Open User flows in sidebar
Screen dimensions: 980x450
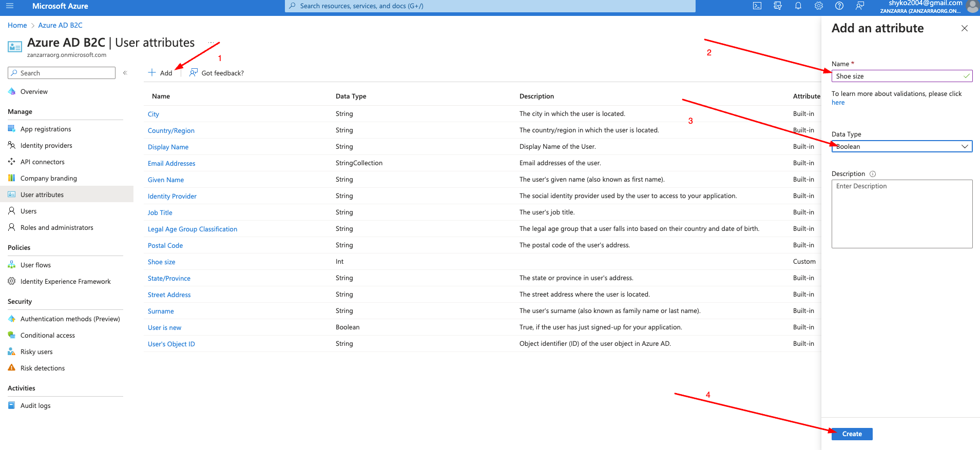[35, 265]
